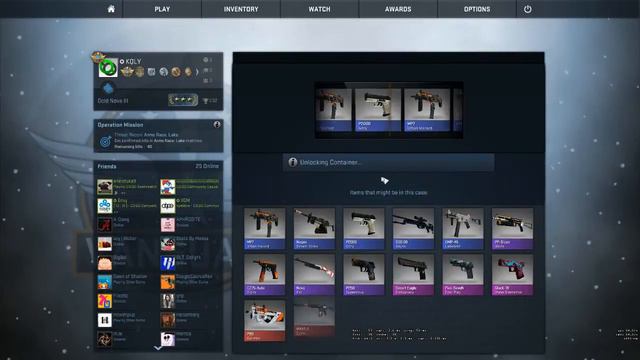Select the faded M4A1-S case item thumbnail
Image resolution: width=640 pixels, height=360 pixels.
pyautogui.click(x=314, y=318)
